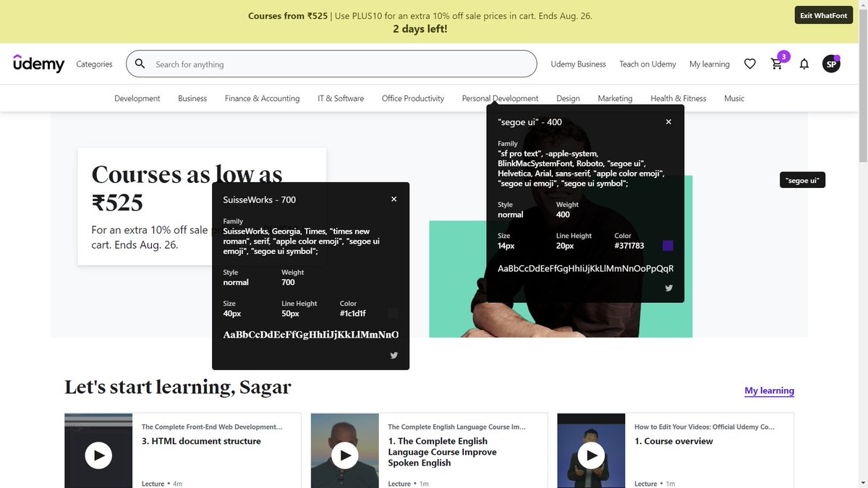Select the Business category
868x488 pixels.
[x=192, y=98]
